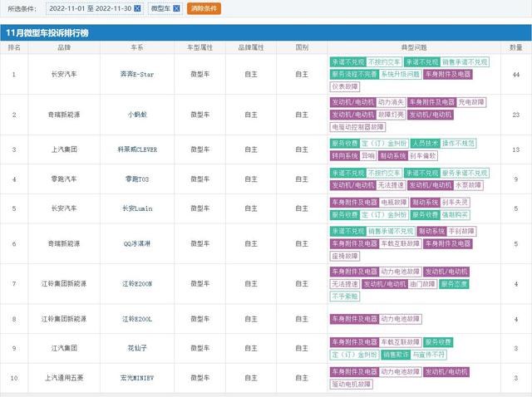Screen dimensions: 532x397
Task: Select brand 上汽集团 in rank 3 row
Action: click(x=64, y=149)
